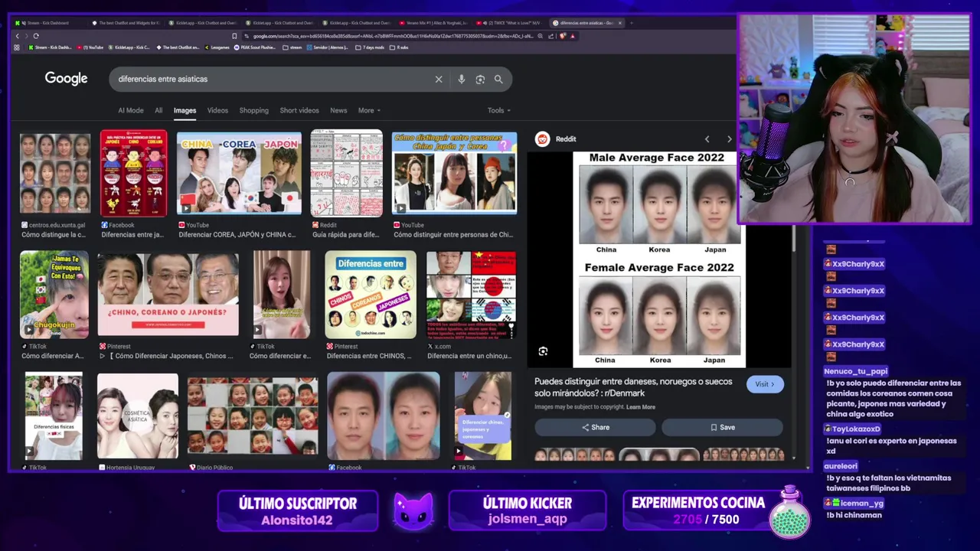Open the Kicklet.app bookmark
Screen dimensions: 980x551
tap(130, 47)
